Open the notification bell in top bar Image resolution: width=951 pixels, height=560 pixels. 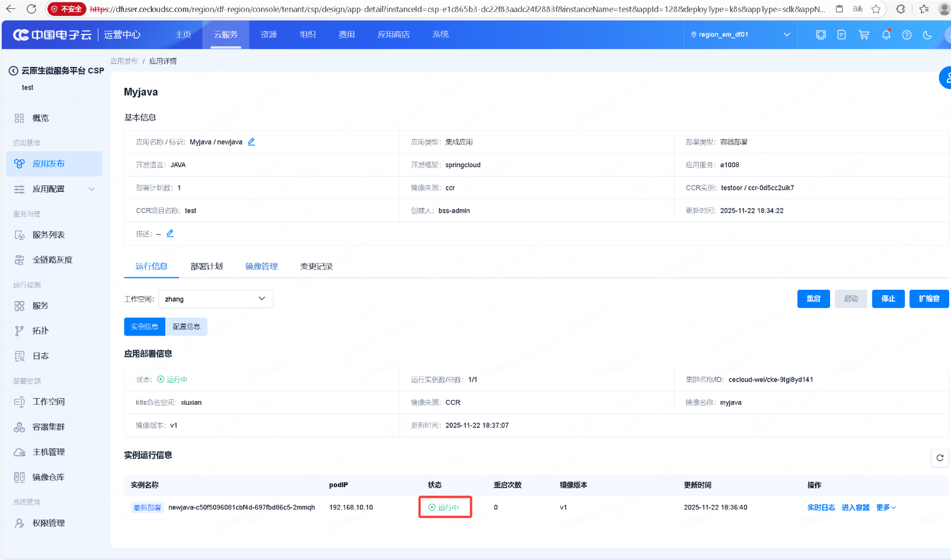886,35
